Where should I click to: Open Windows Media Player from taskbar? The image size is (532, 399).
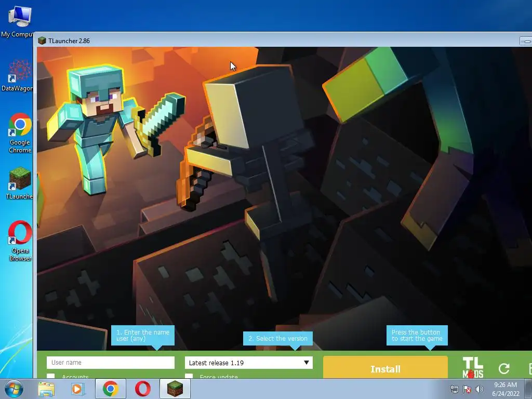[x=77, y=389]
